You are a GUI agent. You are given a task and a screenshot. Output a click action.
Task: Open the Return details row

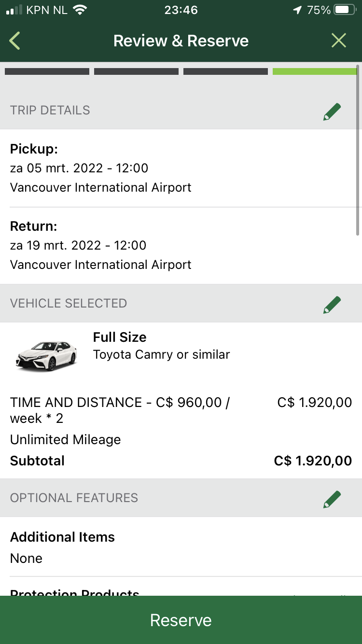pyautogui.click(x=181, y=245)
